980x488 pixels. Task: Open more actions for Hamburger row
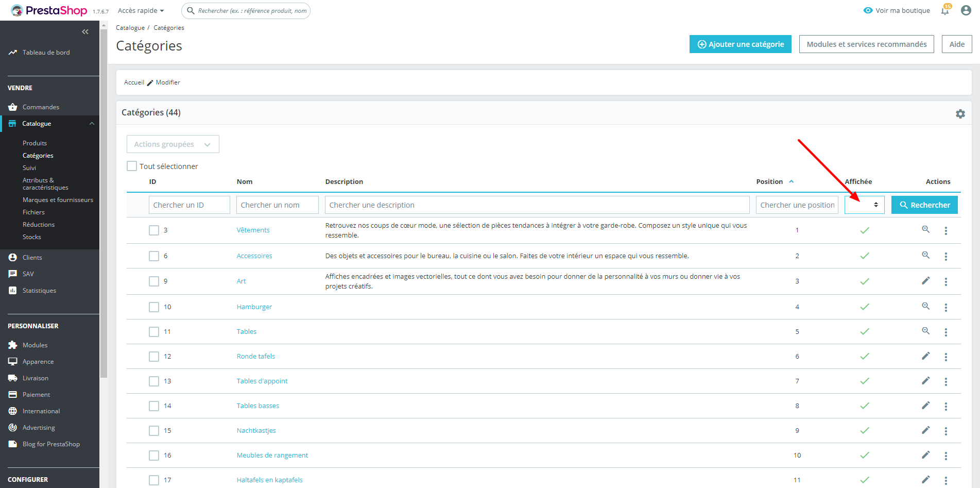tap(946, 307)
